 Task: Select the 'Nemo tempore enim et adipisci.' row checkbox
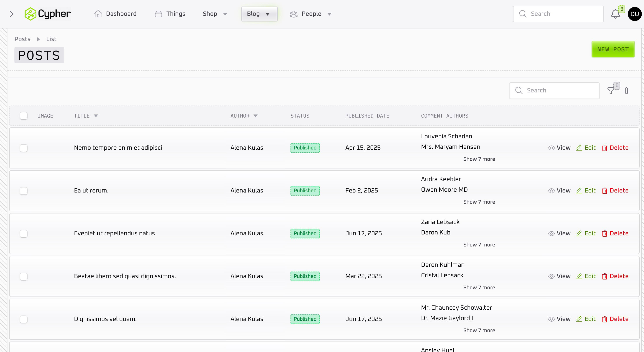[x=24, y=148]
